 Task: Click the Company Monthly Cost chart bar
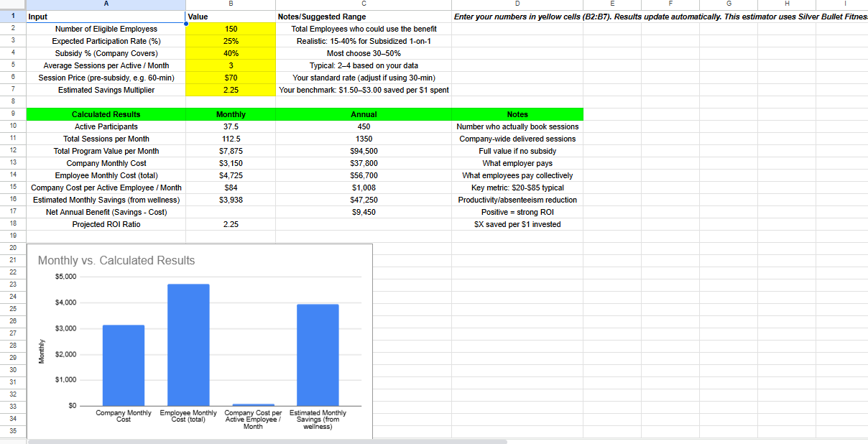click(x=124, y=365)
